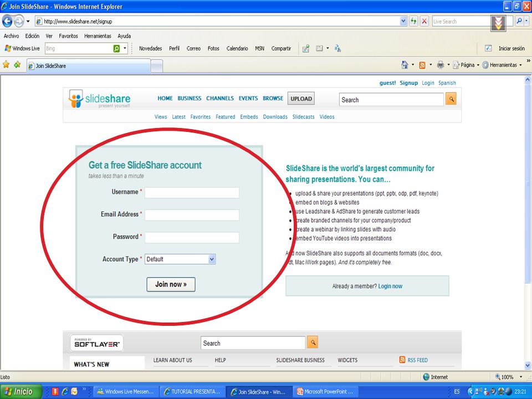The width and height of the screenshot is (532, 399).
Task: Click the Join now button
Action: point(171,284)
